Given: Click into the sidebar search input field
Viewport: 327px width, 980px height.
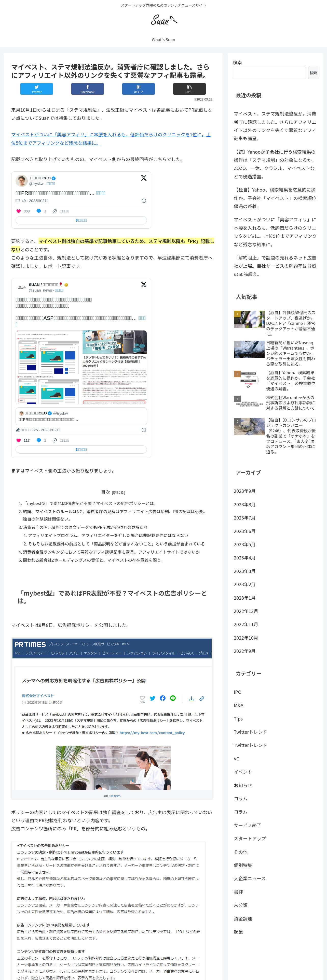Looking at the screenshot, I should 269,73.
